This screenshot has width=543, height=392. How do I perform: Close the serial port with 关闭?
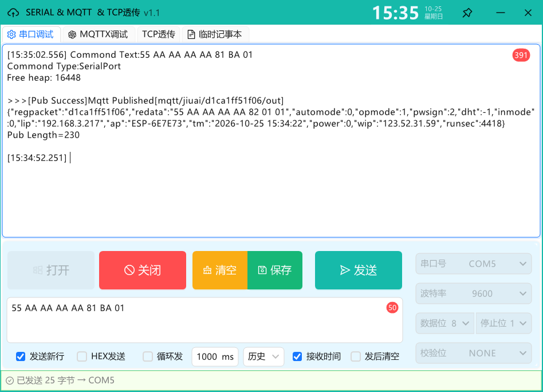[142, 270]
